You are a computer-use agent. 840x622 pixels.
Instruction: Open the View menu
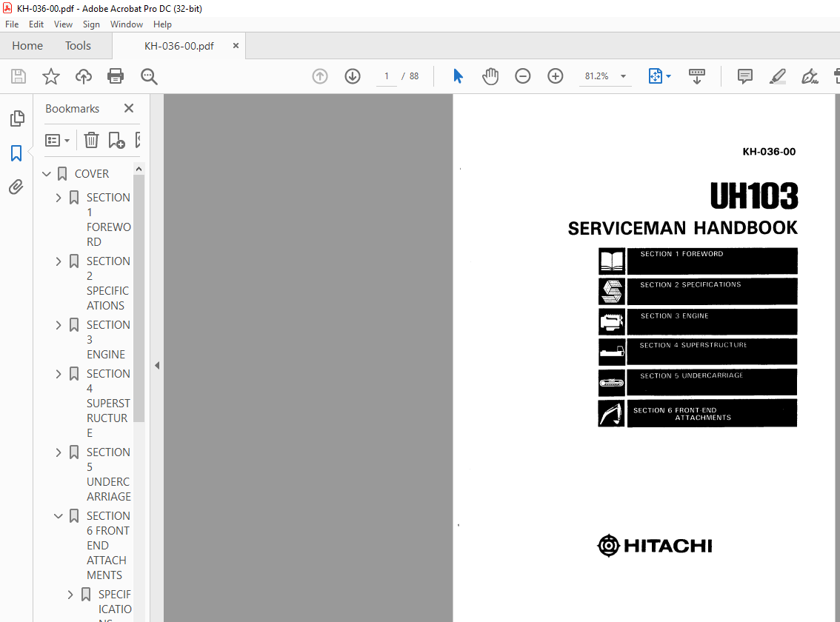(x=63, y=24)
